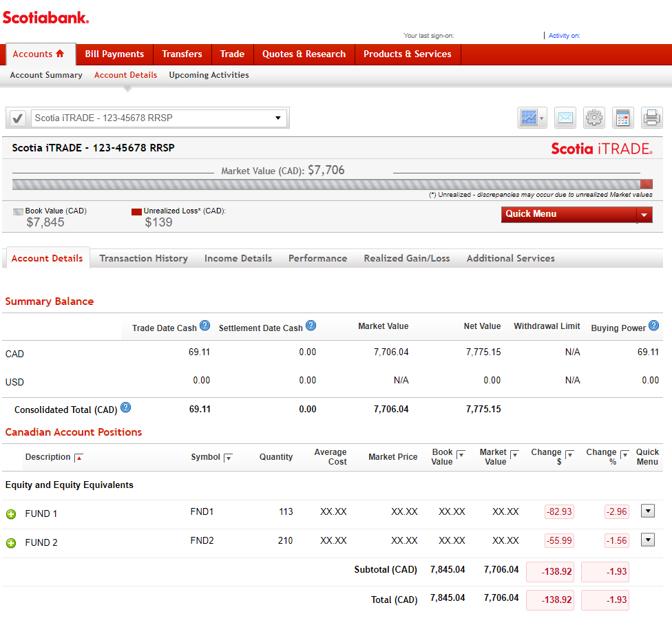Switch to Additional Services tab
Screen dimensions: 672x625
tap(510, 258)
